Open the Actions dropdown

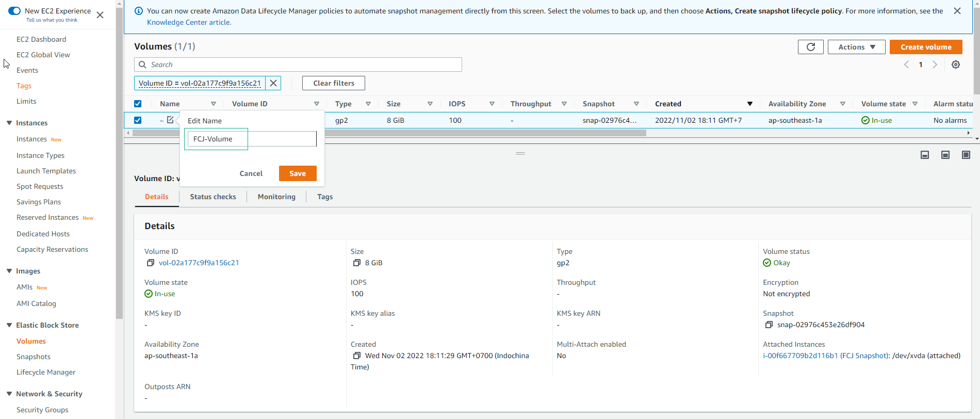856,47
